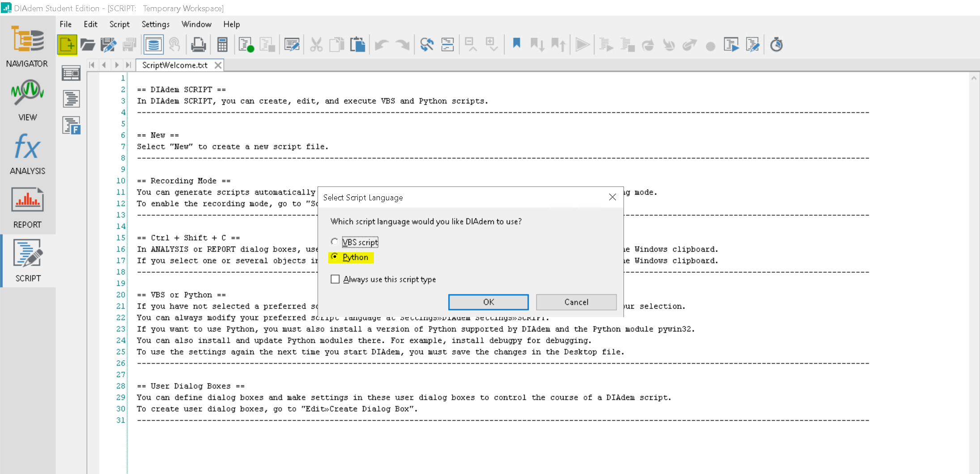Viewport: 980px width, 474px height.
Task: Open the Window menu
Action: point(196,24)
